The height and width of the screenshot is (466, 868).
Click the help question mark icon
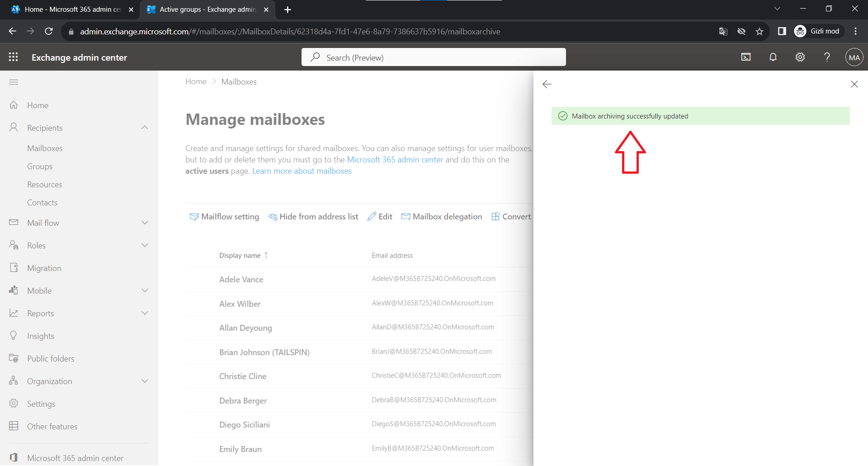coord(827,57)
